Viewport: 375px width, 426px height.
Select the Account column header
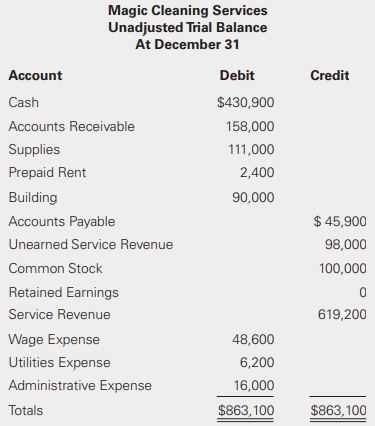click(x=35, y=75)
